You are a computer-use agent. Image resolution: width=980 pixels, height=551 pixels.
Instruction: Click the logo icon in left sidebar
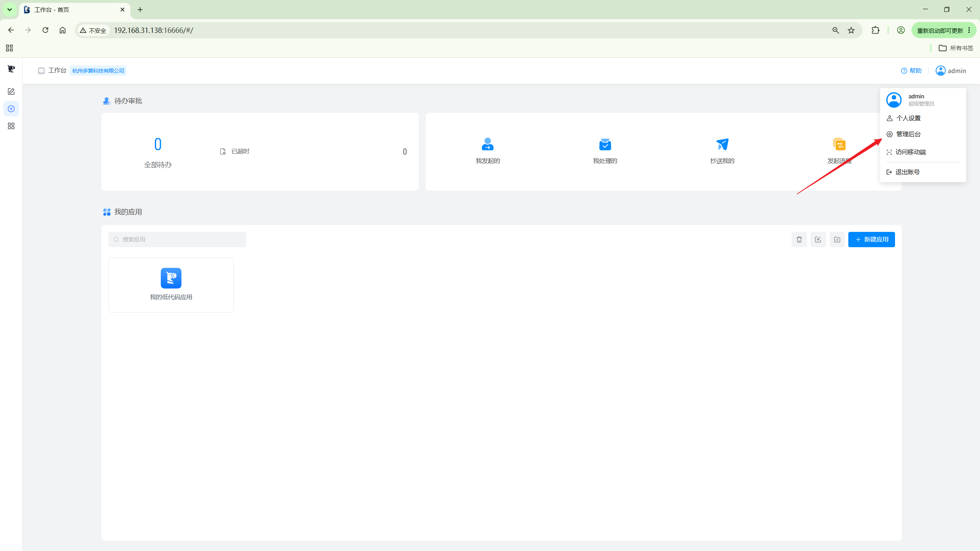[x=11, y=69]
